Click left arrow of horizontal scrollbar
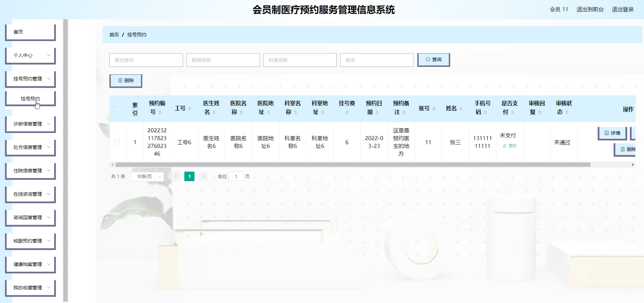 pyautogui.click(x=112, y=165)
